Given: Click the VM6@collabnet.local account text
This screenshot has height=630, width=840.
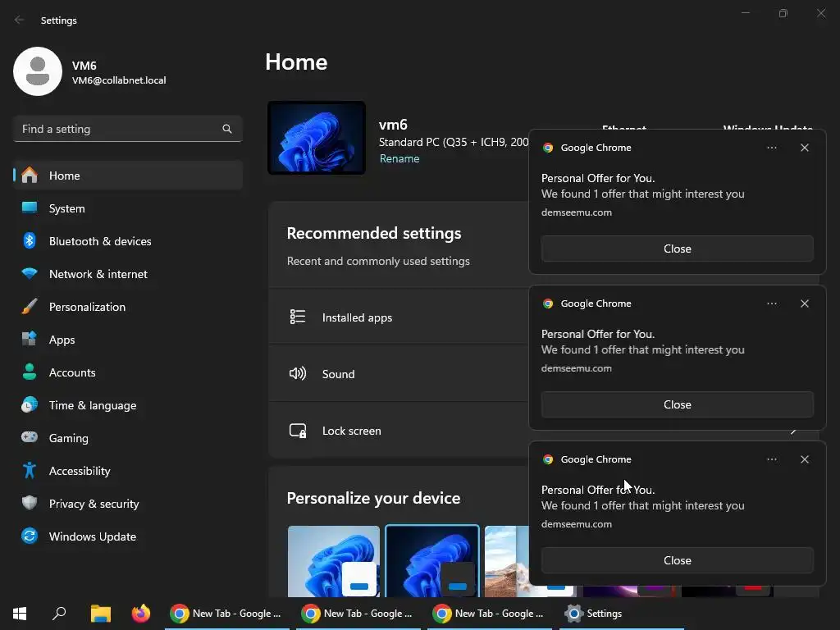Looking at the screenshot, I should click(119, 80).
